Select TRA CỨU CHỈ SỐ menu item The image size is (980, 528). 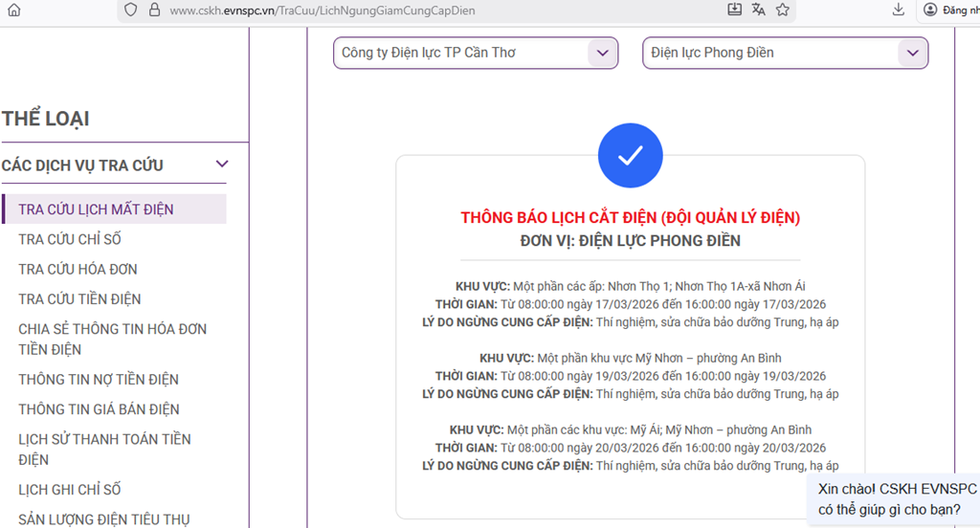click(x=70, y=239)
